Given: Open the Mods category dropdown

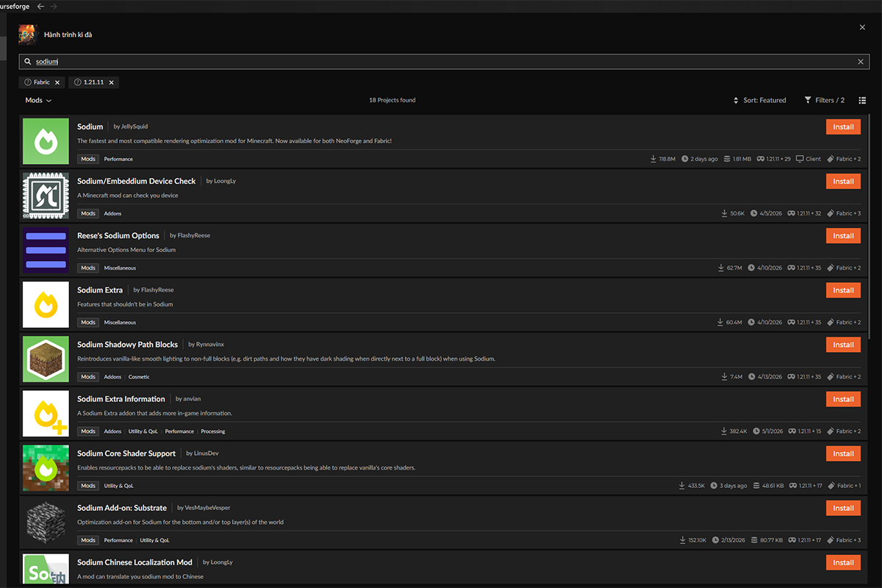Looking at the screenshot, I should (x=38, y=100).
